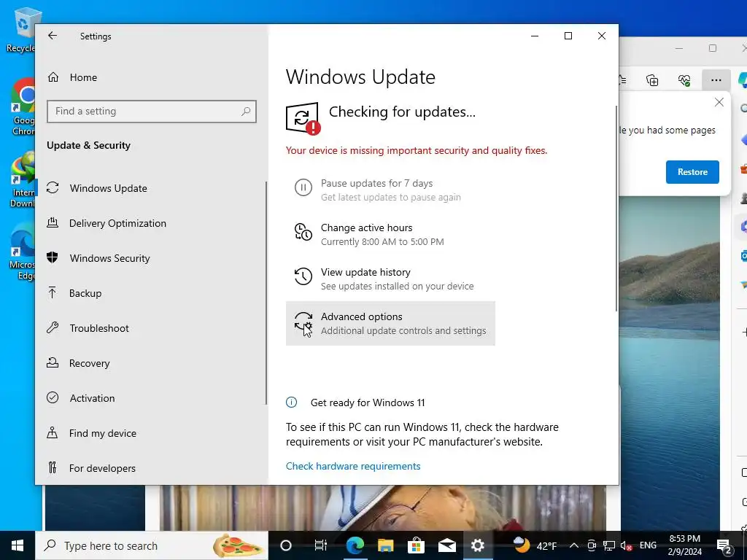Open the notification center icon
Image resolution: width=747 pixels, height=560 pixels.
tap(724, 545)
